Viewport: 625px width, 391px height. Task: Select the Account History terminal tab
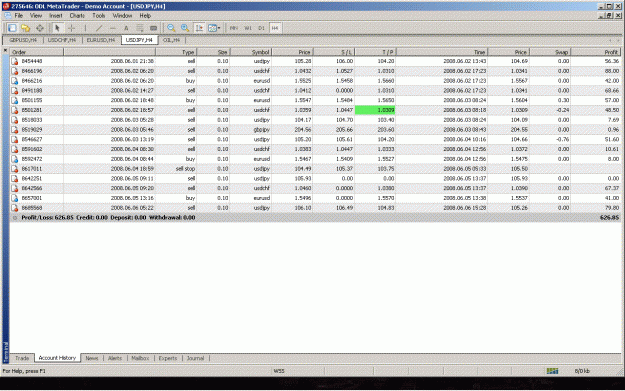[x=57, y=358]
